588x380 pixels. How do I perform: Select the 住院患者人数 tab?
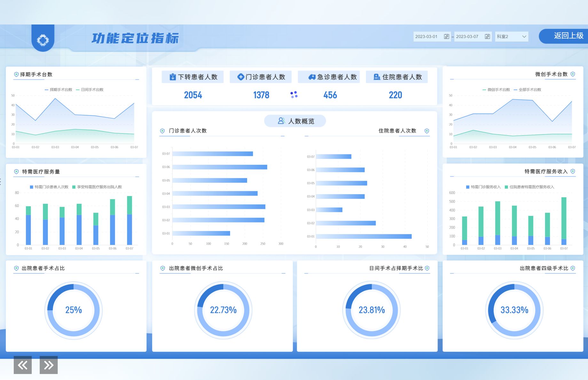coord(397,77)
